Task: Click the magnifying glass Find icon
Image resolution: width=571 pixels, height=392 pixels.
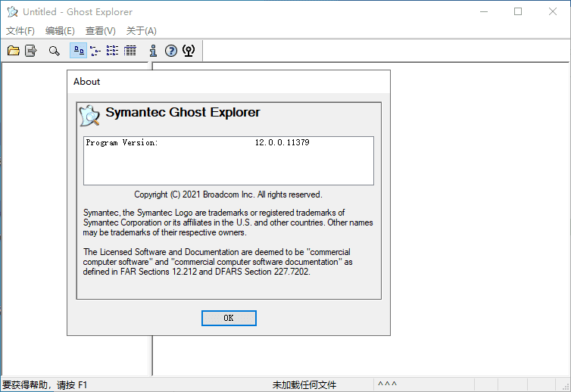Action: tap(54, 51)
